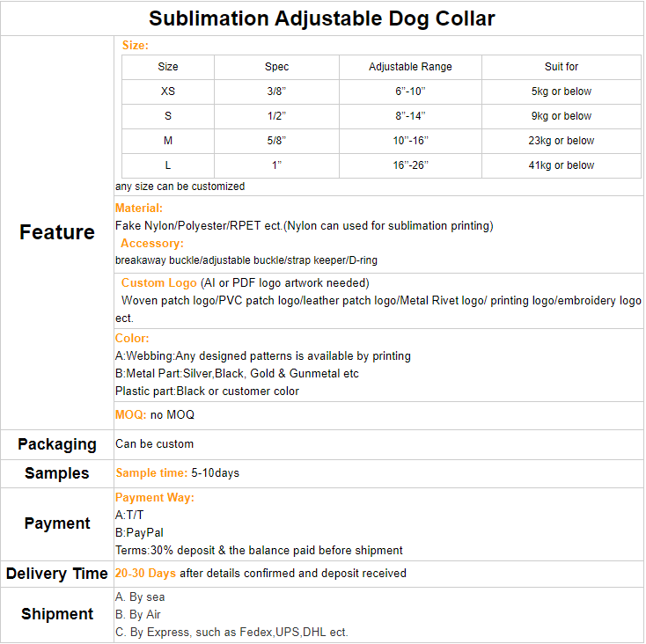The image size is (646, 644).
Task: Select the 23kg or below cell
Action: pos(562,141)
